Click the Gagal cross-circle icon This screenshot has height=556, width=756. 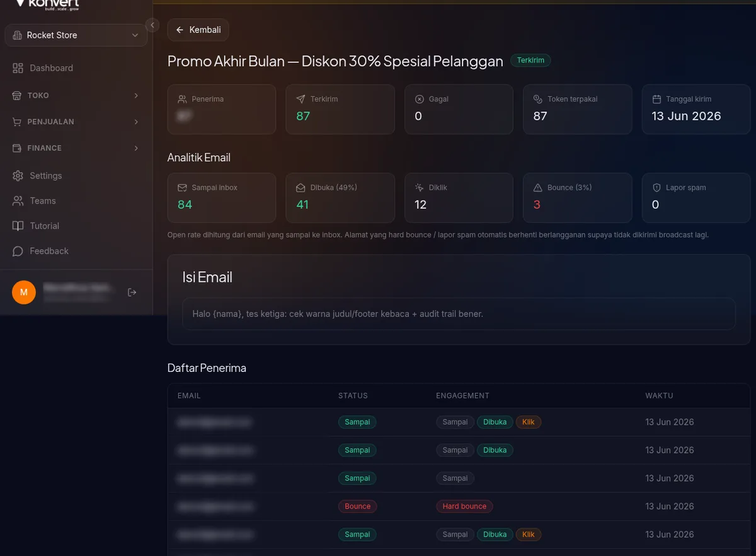coord(420,99)
